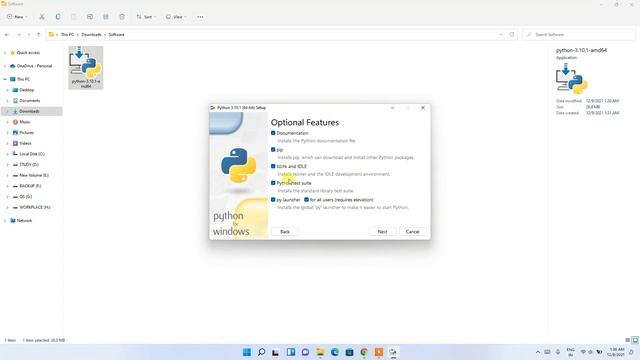Viewport: 640px width, 360px height.
Task: Open the clock and date flyout
Action: tap(616, 352)
